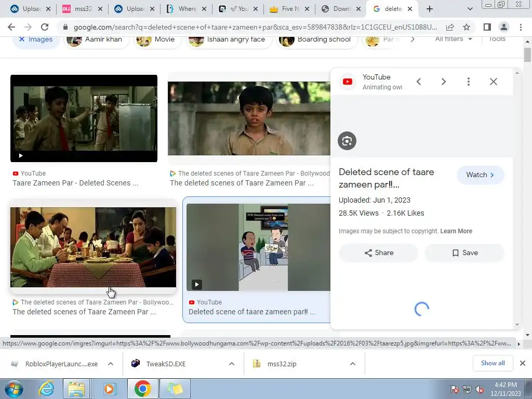The height and width of the screenshot is (399, 532).
Task: Expand RobloxPlayerLauncher download options
Action: tap(111, 364)
